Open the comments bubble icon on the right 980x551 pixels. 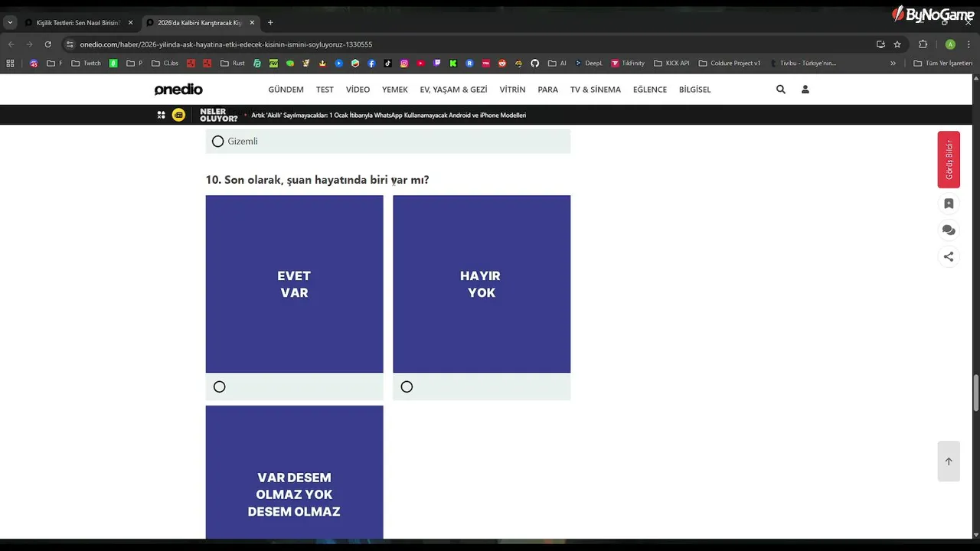click(x=949, y=230)
